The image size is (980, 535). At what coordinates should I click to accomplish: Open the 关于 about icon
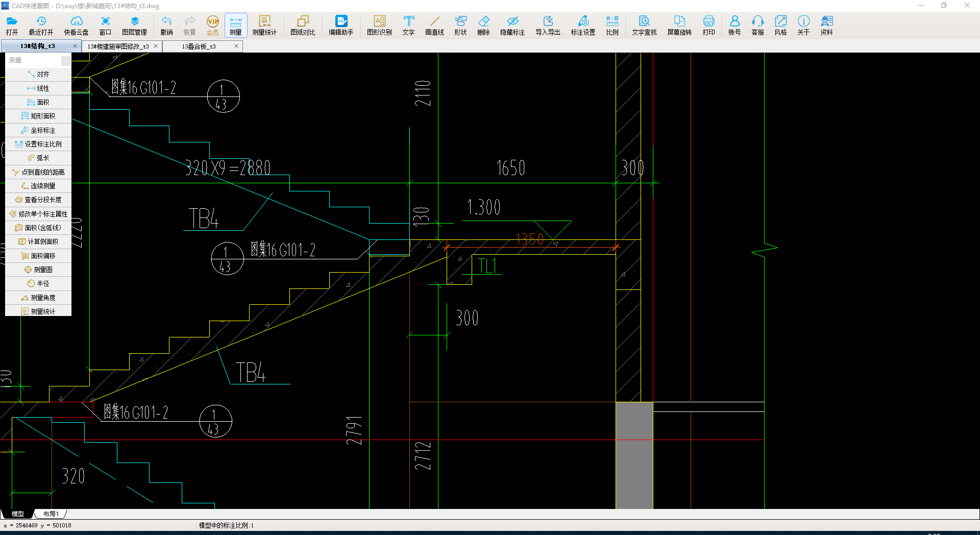(x=803, y=25)
